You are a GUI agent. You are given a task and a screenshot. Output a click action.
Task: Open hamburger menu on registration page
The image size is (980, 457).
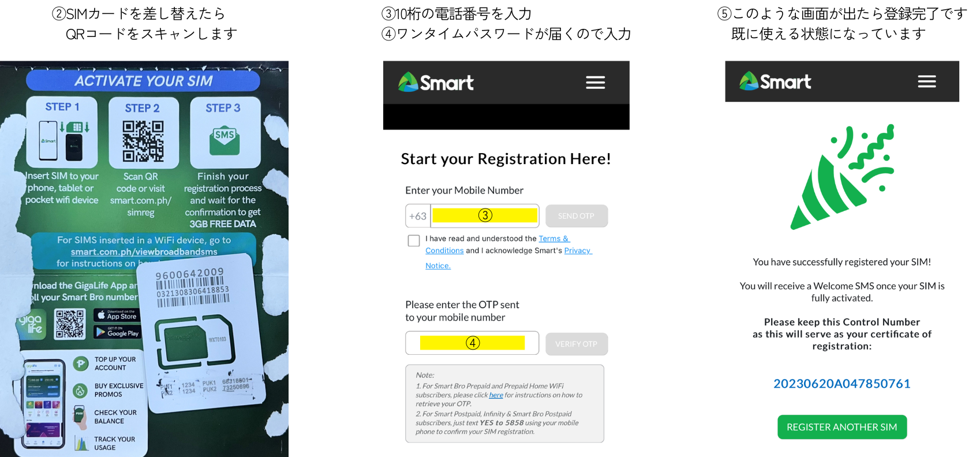point(595,83)
